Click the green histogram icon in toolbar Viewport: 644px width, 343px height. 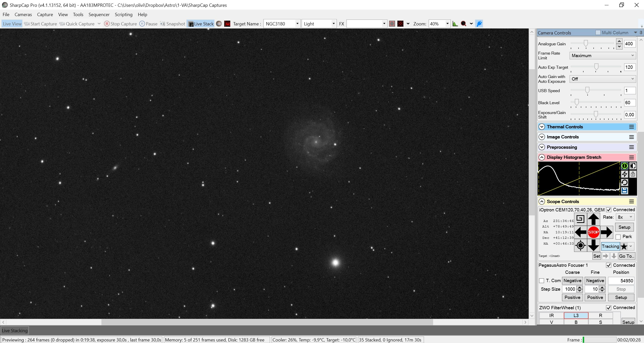click(x=455, y=24)
